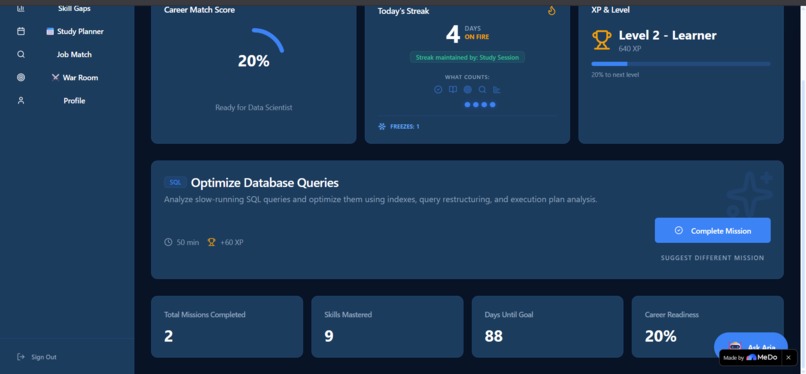The height and width of the screenshot is (374, 806).
Task: Click the Today's Streak heading
Action: pyautogui.click(x=404, y=11)
